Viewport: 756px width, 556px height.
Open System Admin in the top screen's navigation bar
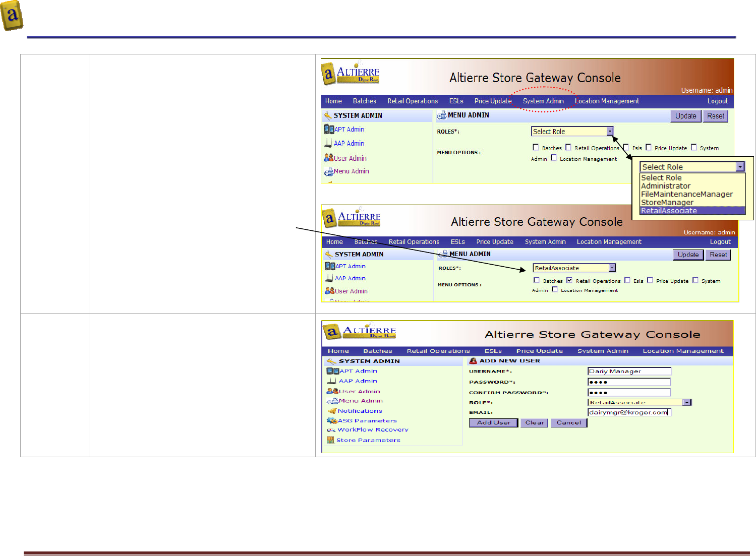(543, 101)
